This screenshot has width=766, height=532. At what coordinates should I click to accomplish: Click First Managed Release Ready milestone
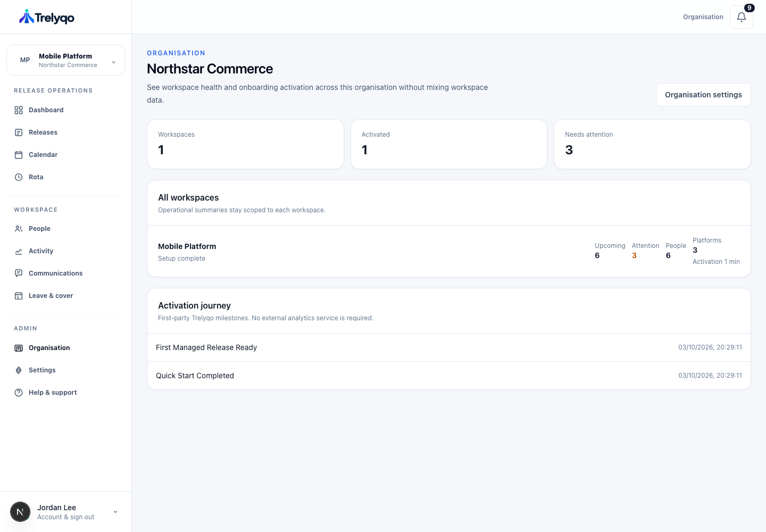point(449,347)
